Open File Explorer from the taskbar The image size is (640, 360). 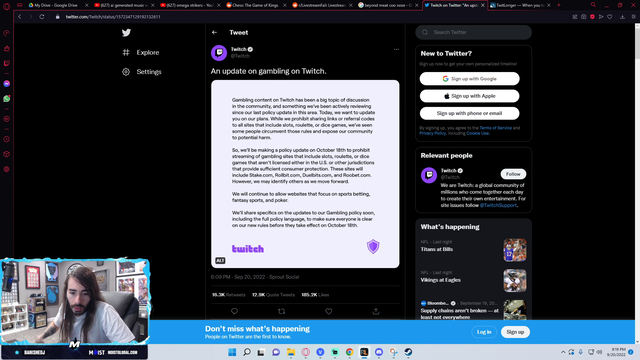click(291, 352)
